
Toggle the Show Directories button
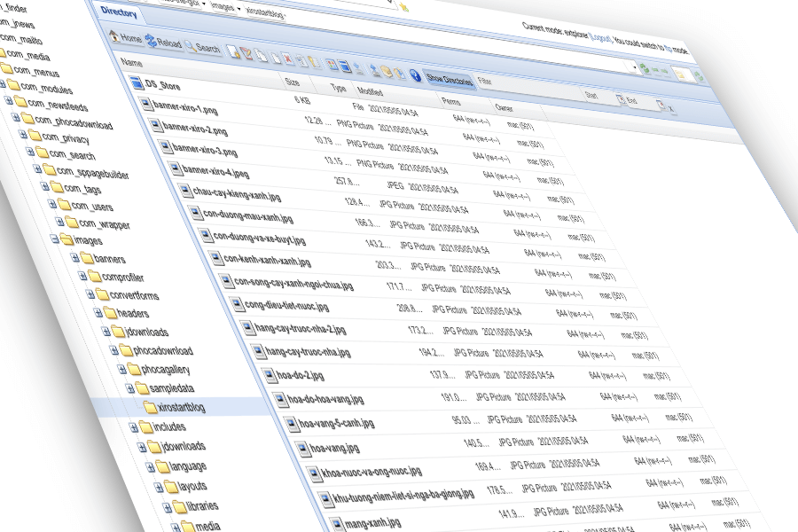450,80
